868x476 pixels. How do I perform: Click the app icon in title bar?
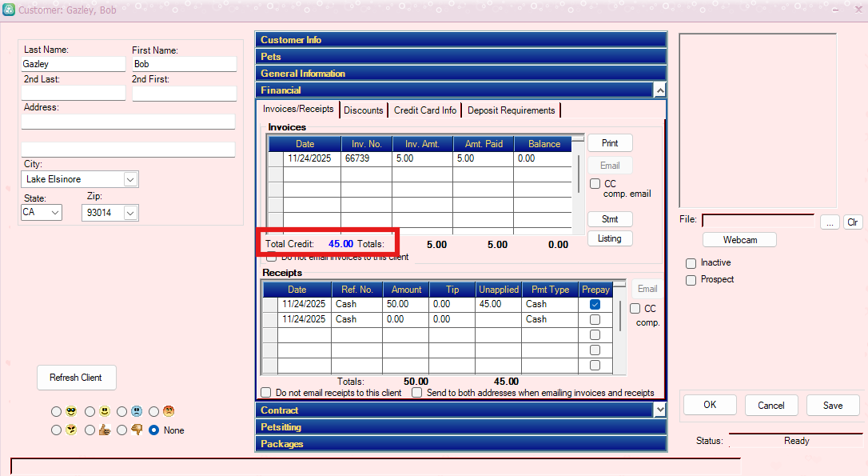pos(9,10)
